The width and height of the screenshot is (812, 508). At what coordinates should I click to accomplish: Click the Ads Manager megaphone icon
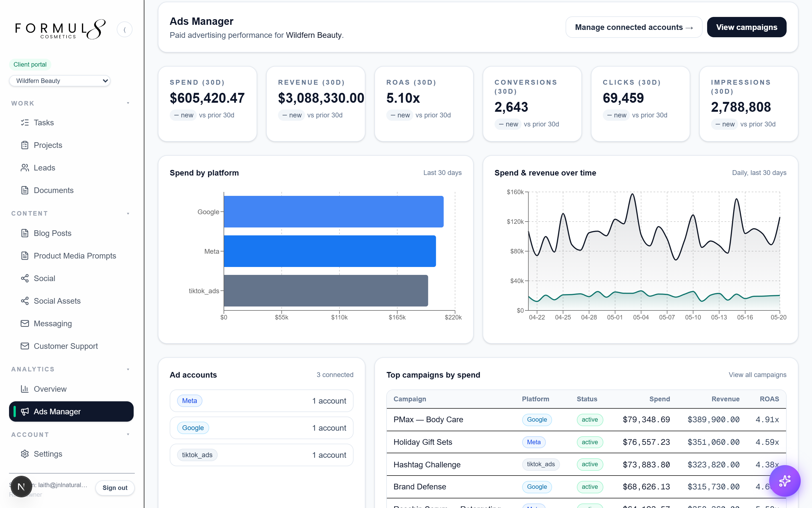click(x=25, y=411)
